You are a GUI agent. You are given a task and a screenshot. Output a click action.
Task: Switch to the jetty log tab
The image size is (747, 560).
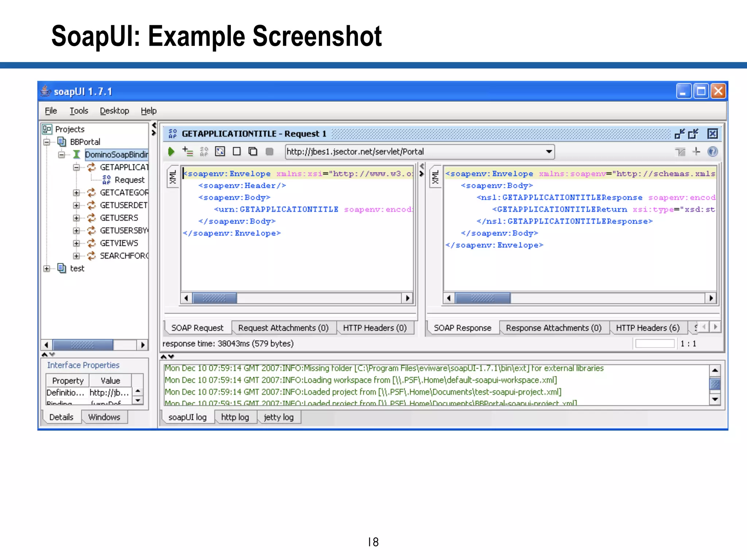tap(279, 417)
